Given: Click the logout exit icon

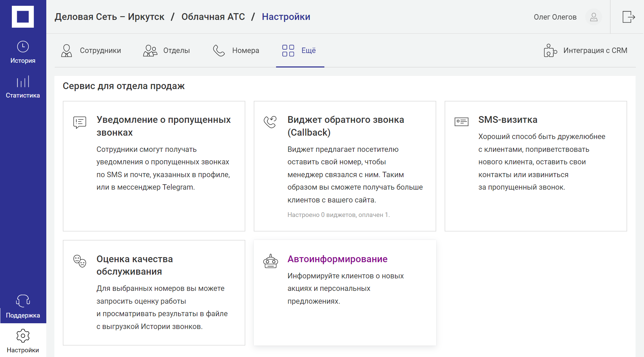Looking at the screenshot, I should tap(628, 17).
